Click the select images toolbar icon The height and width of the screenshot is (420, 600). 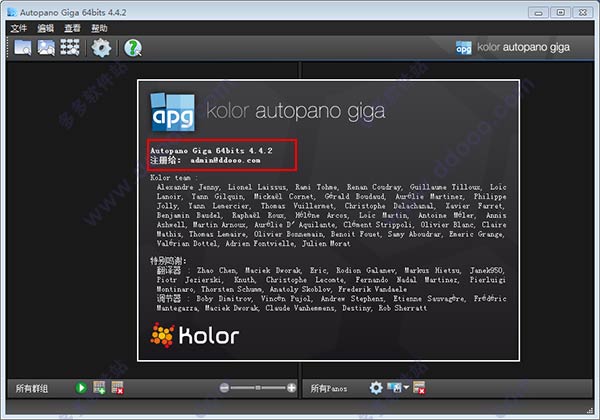point(46,48)
